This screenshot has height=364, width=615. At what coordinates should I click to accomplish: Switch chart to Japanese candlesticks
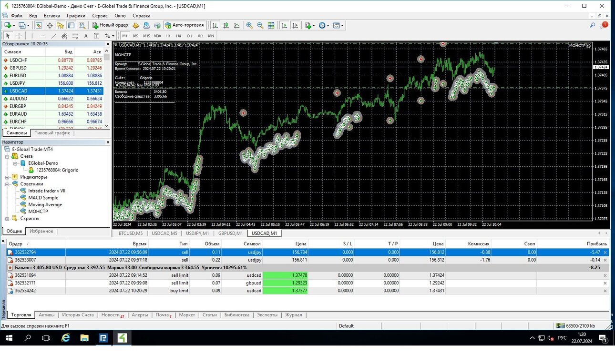tap(226, 25)
